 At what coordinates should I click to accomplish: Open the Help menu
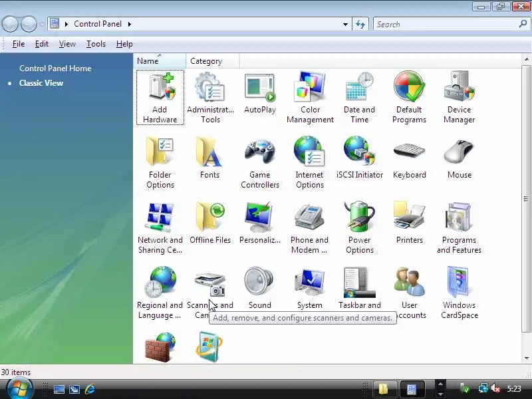(x=124, y=44)
